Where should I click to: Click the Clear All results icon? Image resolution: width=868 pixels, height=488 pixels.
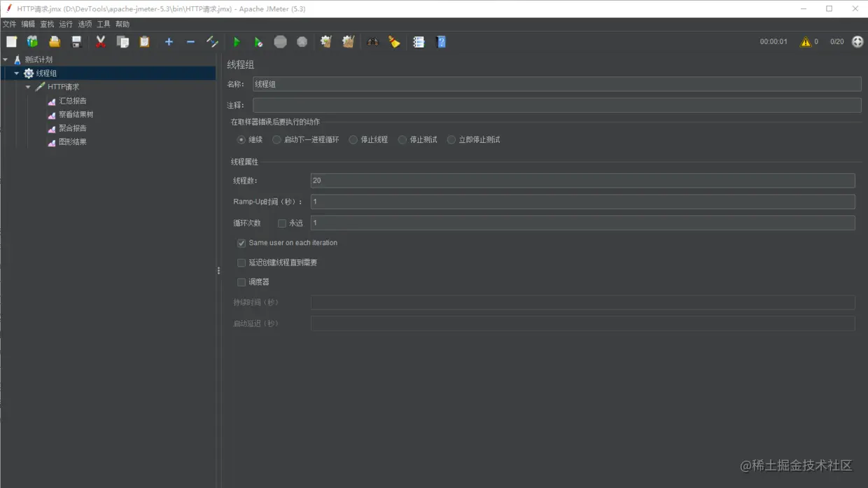[348, 42]
